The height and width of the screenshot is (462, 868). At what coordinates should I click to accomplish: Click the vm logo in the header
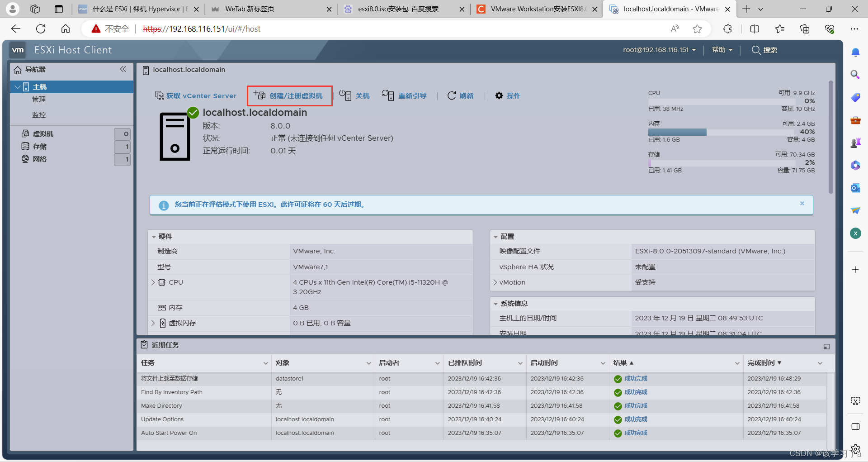tap(18, 50)
